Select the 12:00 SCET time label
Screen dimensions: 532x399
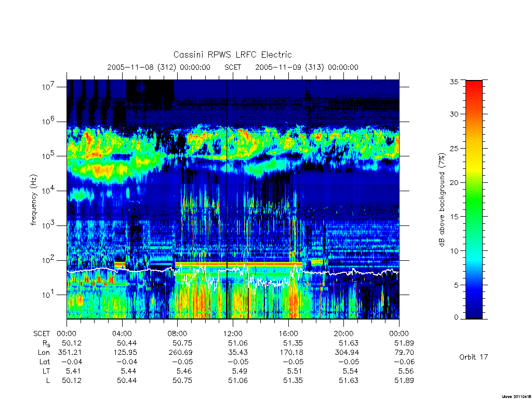tap(233, 334)
